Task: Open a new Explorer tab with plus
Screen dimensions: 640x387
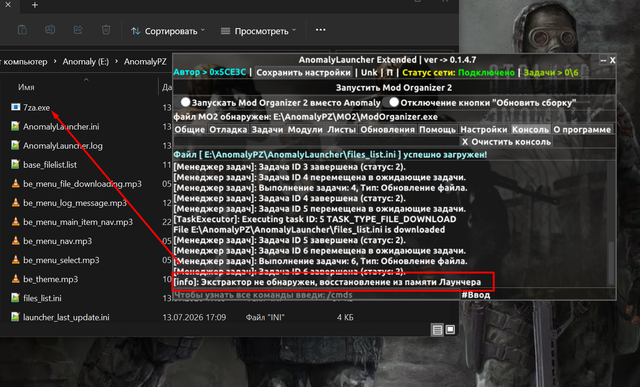Action: click(35, 5)
